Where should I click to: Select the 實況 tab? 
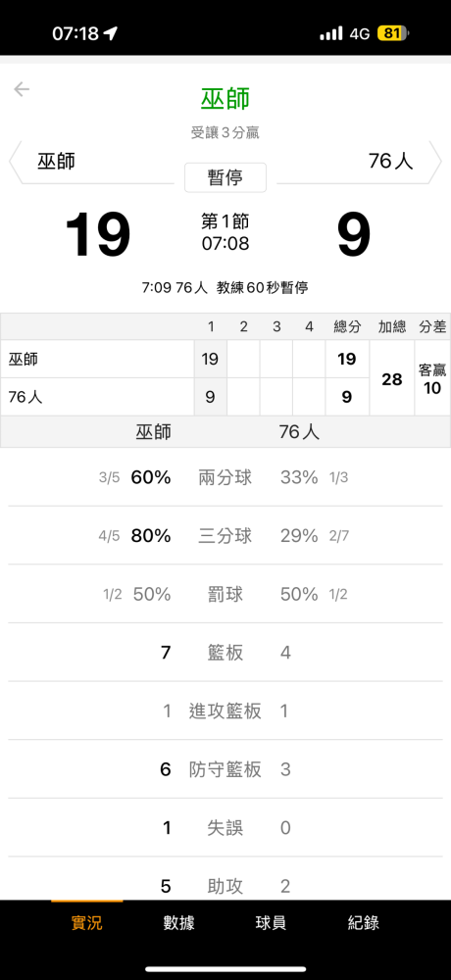(86, 922)
